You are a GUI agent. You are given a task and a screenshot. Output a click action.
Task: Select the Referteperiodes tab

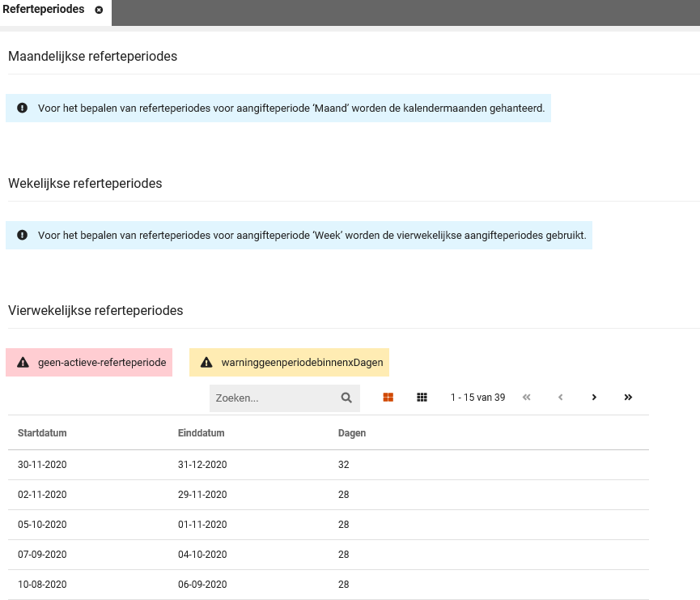click(x=44, y=10)
